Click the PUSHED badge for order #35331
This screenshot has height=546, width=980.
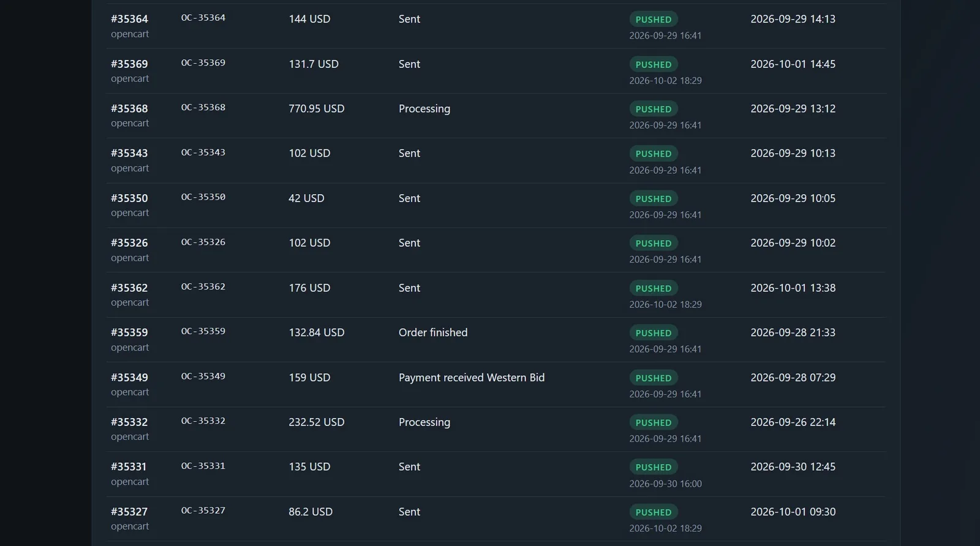tap(653, 467)
